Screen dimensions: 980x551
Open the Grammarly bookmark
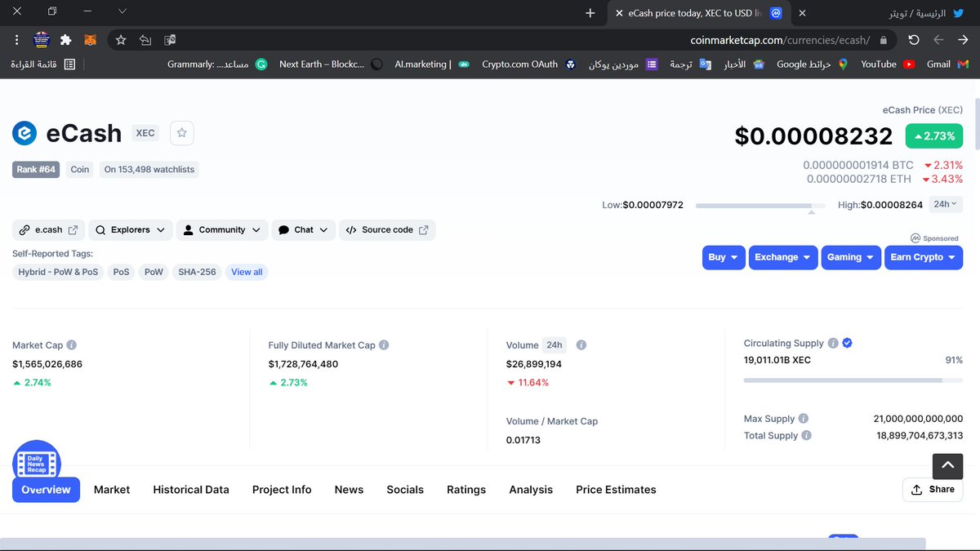point(217,64)
